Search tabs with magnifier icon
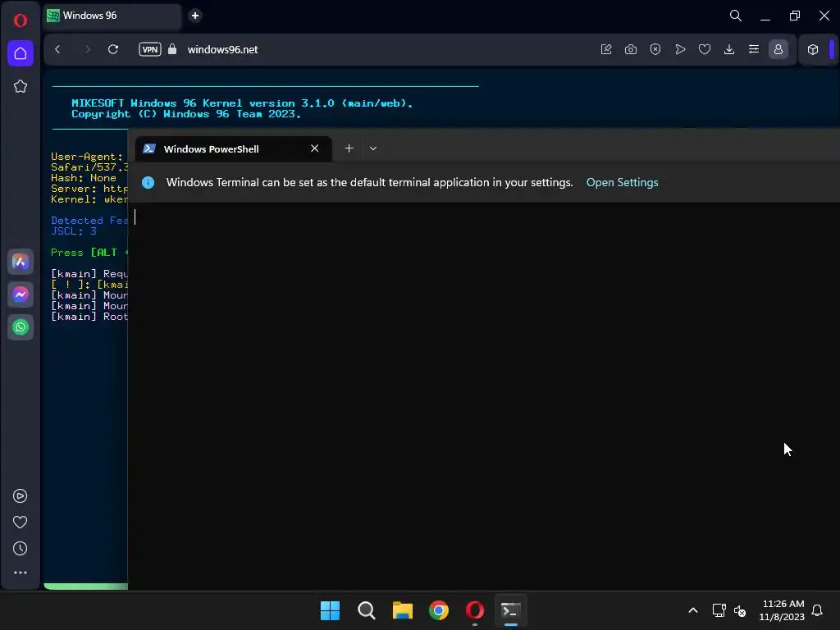Viewport: 840px width, 630px height. click(x=736, y=16)
